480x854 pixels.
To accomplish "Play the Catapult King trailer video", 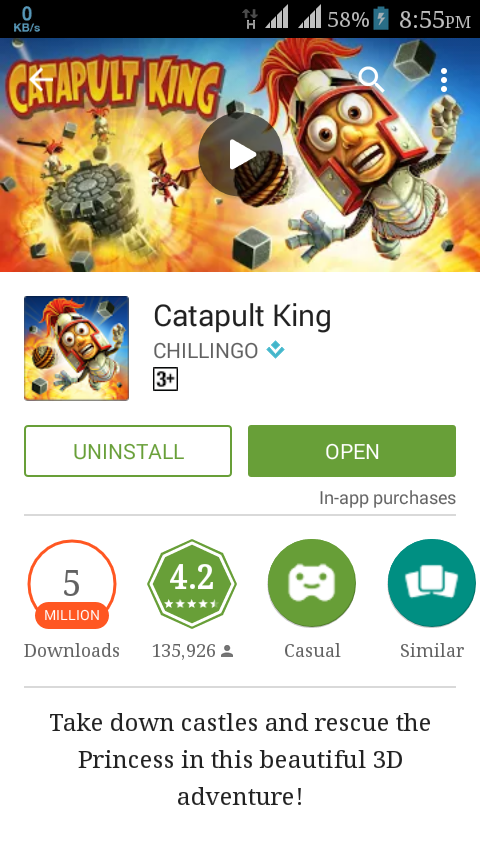I will tap(240, 155).
